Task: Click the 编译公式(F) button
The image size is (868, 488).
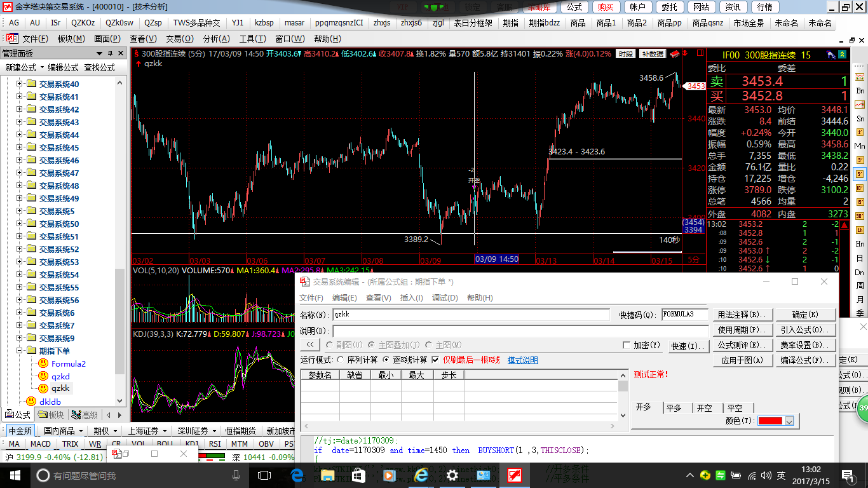Action: pyautogui.click(x=805, y=360)
